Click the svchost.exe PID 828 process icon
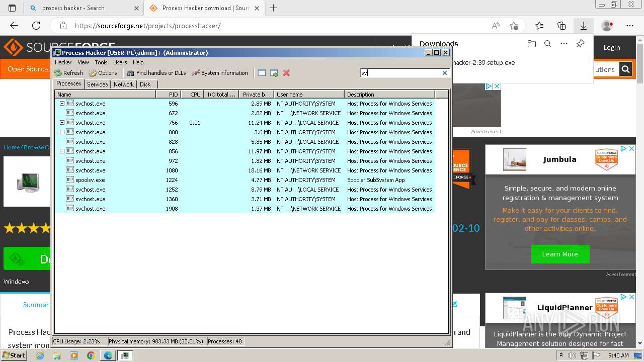This screenshot has height=362, width=644. pyautogui.click(x=70, y=142)
